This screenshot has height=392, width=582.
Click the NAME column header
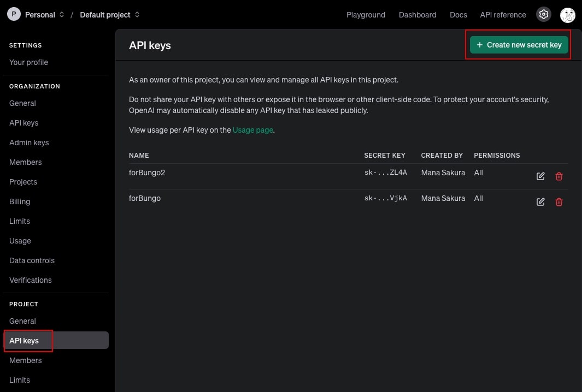(139, 156)
